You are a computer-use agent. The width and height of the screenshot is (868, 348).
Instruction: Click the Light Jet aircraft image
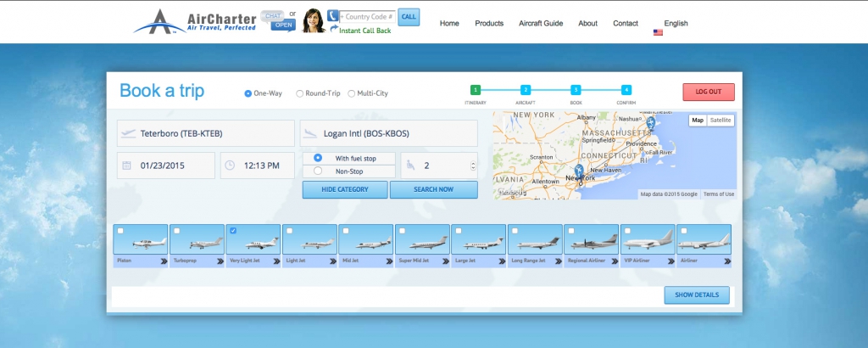click(x=309, y=239)
